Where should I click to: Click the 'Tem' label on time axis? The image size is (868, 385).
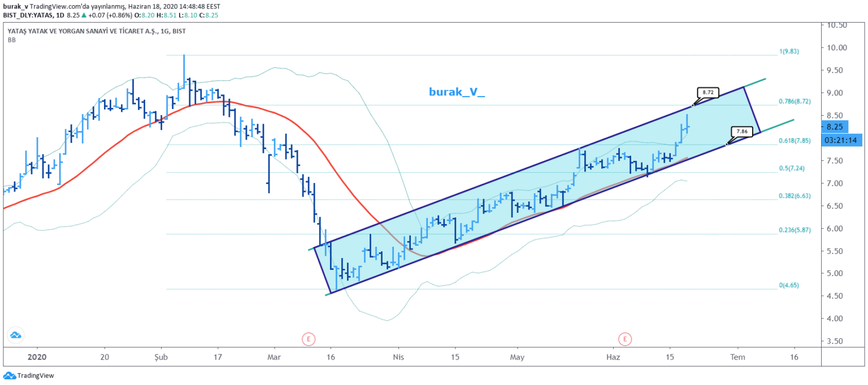[736, 357]
